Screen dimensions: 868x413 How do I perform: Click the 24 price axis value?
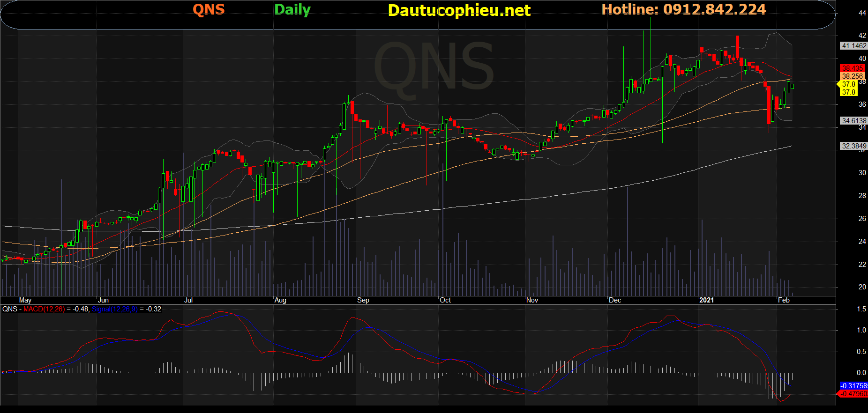(862, 242)
